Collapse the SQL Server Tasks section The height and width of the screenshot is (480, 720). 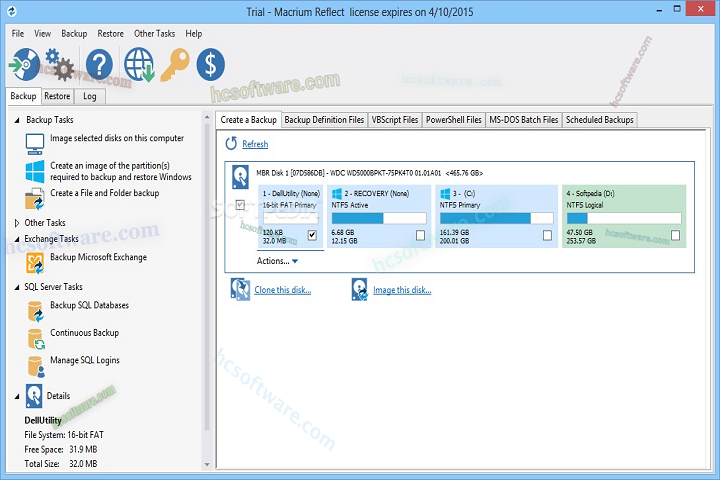pyautogui.click(x=17, y=288)
